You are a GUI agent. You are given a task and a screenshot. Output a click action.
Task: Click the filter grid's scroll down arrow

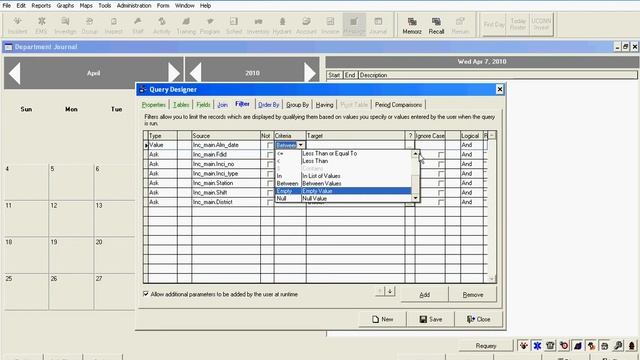pyautogui.click(x=492, y=279)
